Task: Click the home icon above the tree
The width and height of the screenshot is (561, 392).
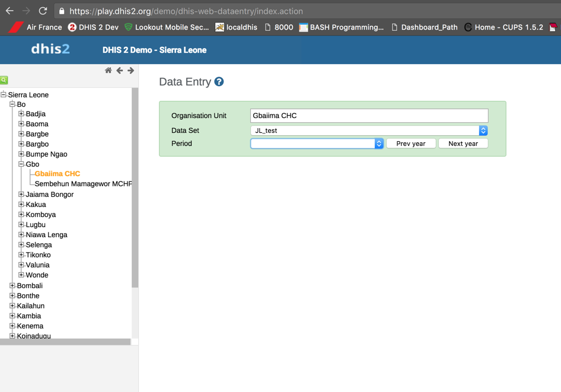Action: coord(108,71)
